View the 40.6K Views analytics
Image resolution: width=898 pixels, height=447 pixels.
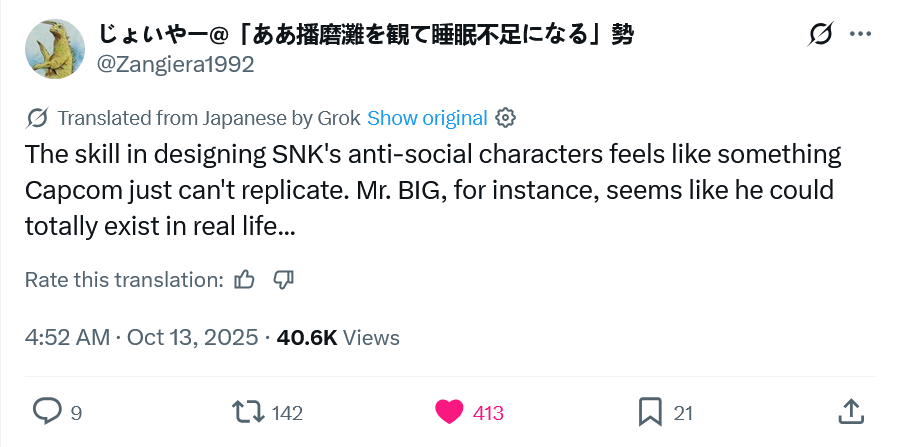338,338
